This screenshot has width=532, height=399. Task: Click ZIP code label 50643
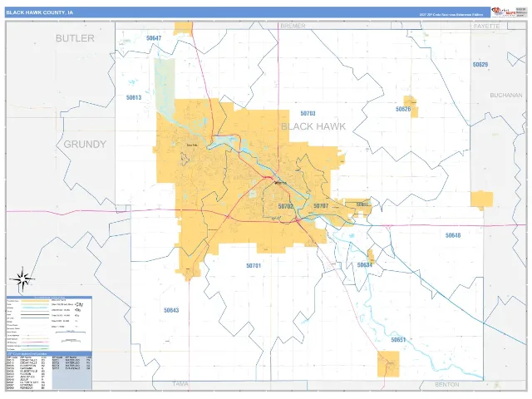pyautogui.click(x=171, y=310)
